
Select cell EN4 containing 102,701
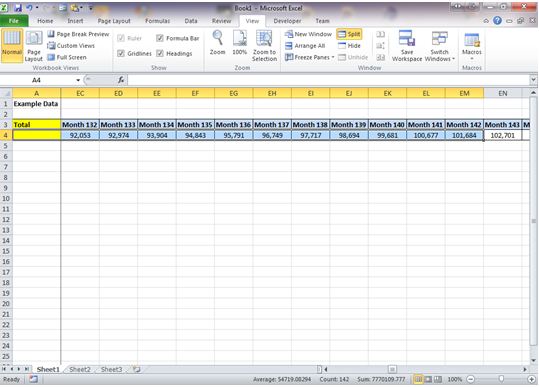coord(503,135)
